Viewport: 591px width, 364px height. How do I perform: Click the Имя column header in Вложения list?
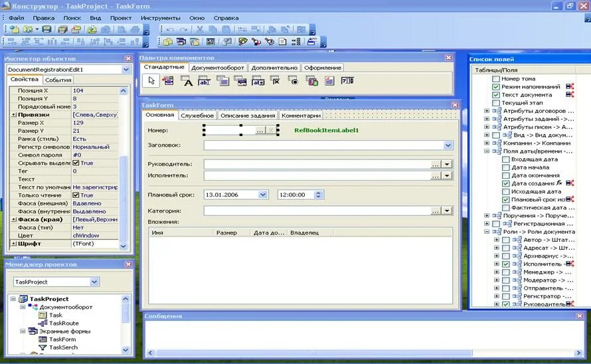181,232
